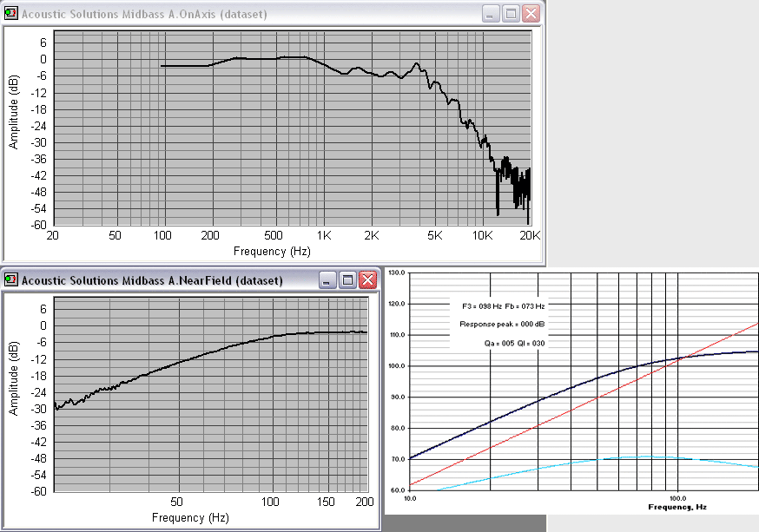This screenshot has width=759, height=532.
Task: Maximize the NearField dataset window
Action: [347, 280]
